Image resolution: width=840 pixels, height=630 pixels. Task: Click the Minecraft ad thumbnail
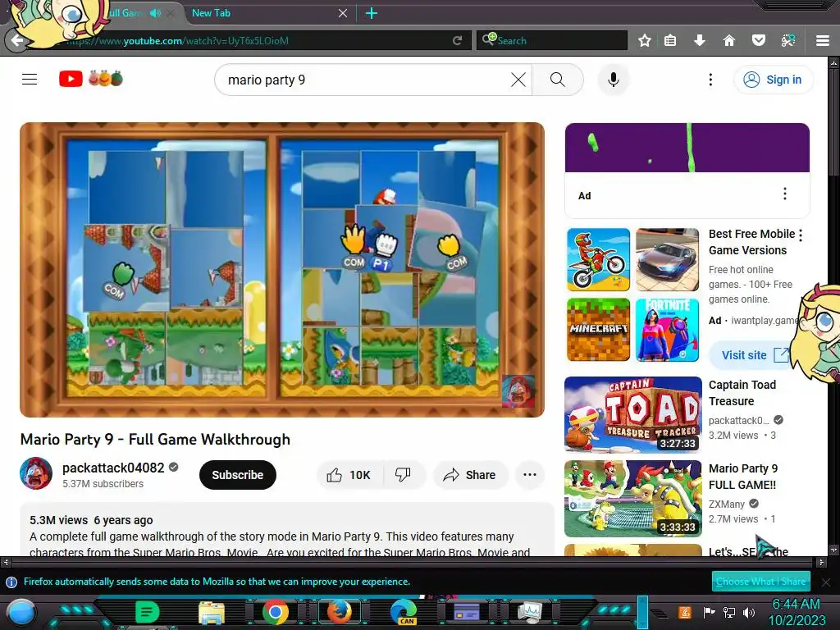click(598, 330)
